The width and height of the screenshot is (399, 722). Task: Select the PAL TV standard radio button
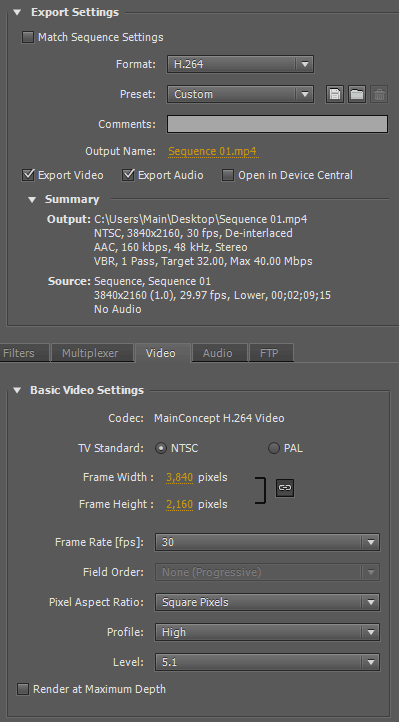(x=274, y=448)
